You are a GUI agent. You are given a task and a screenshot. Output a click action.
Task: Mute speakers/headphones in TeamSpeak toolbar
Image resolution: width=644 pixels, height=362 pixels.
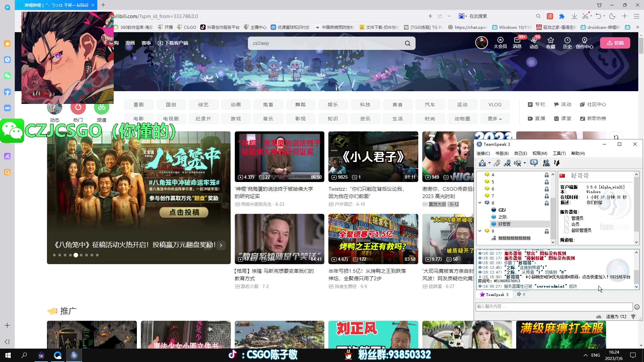(518, 163)
